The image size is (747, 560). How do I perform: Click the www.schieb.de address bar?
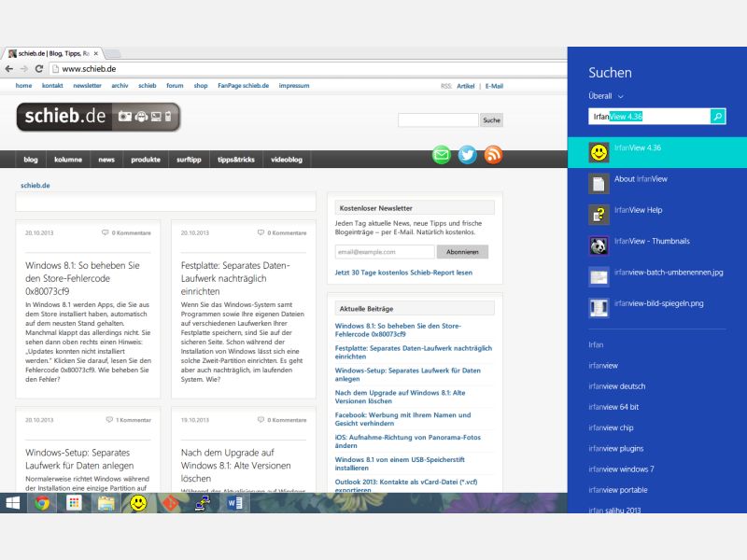coord(307,68)
